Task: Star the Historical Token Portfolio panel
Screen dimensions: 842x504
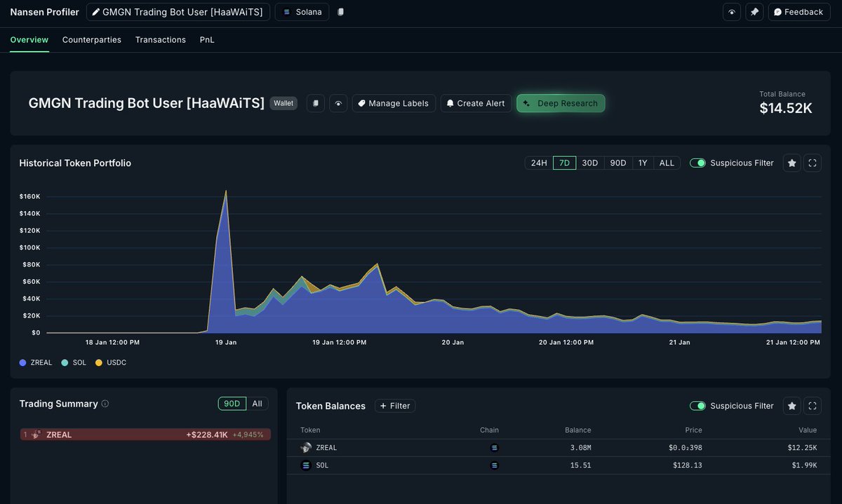Action: pos(791,163)
